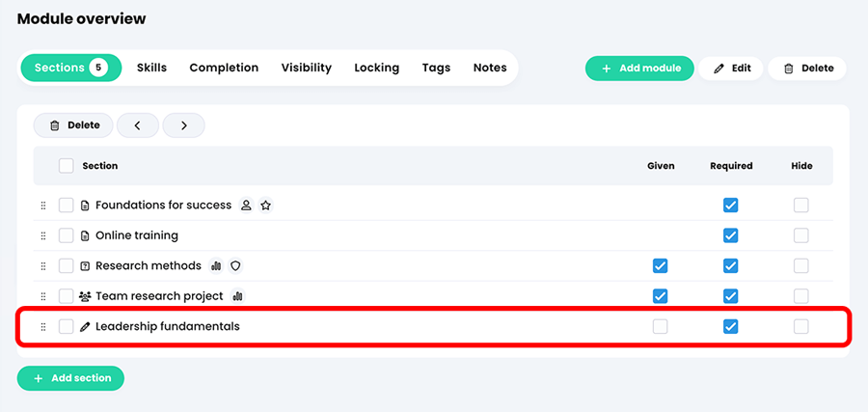
Task: Click the bar chart icon beside Research methods
Action: pyautogui.click(x=216, y=266)
